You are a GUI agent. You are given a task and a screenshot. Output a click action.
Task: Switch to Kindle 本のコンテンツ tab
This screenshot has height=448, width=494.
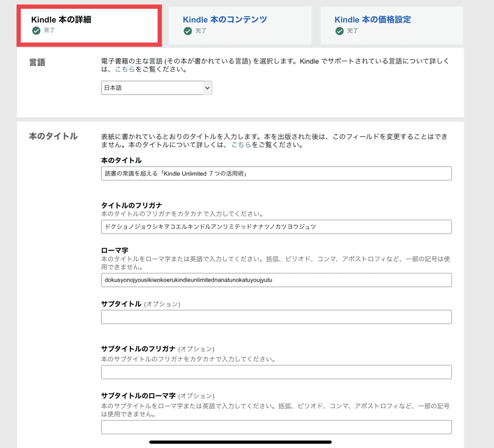pos(240,26)
